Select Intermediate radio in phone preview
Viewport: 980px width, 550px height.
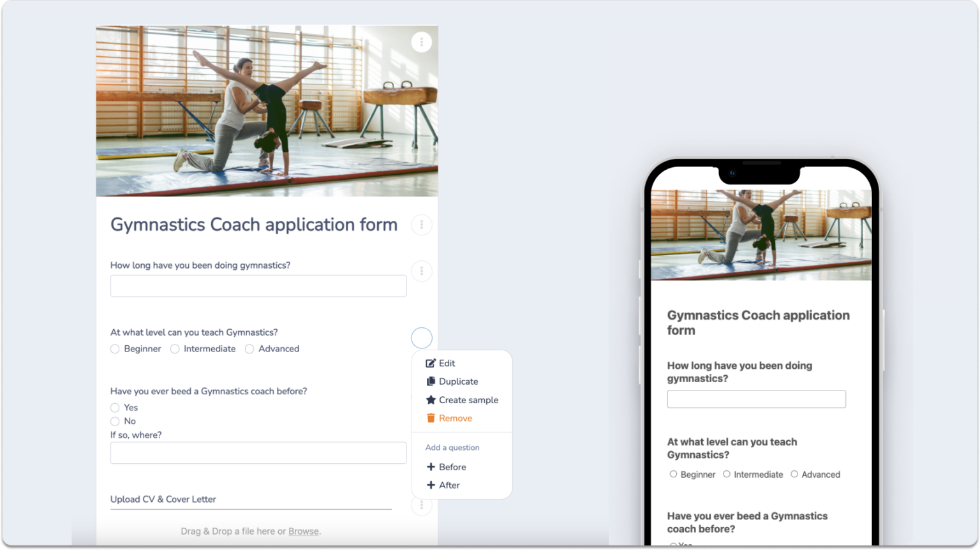click(727, 474)
